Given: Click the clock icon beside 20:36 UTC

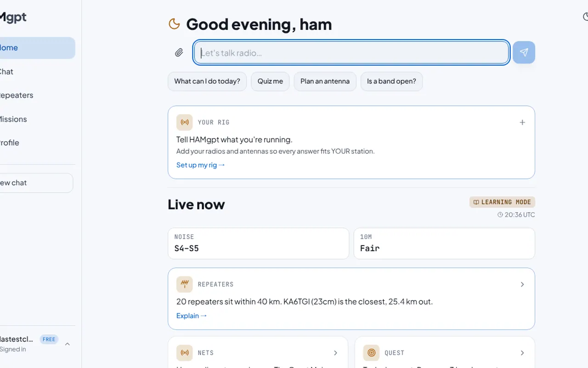Looking at the screenshot, I should (500, 215).
